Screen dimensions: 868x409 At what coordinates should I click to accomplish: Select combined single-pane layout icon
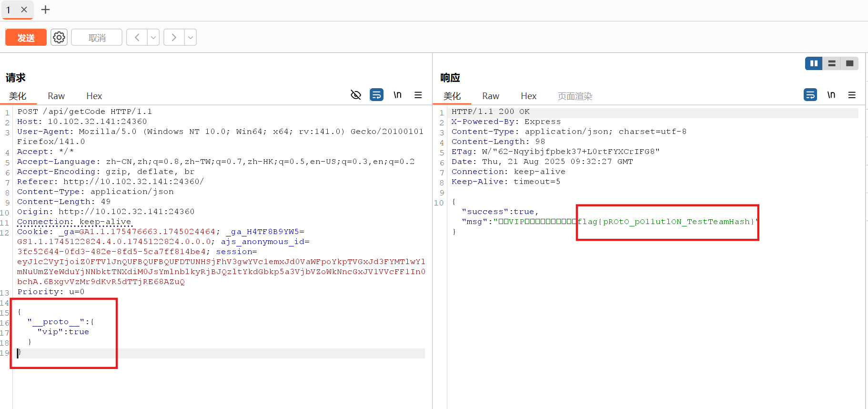849,63
